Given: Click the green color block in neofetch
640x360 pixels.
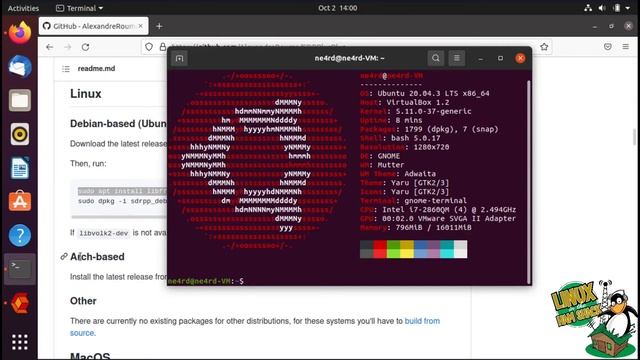Looking at the screenshot, I should coord(393,249).
